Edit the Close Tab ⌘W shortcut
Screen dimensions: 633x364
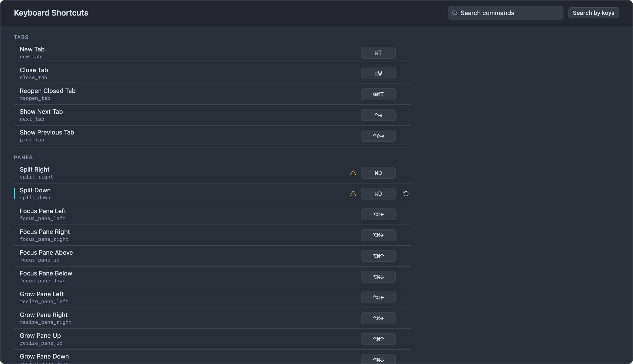378,73
